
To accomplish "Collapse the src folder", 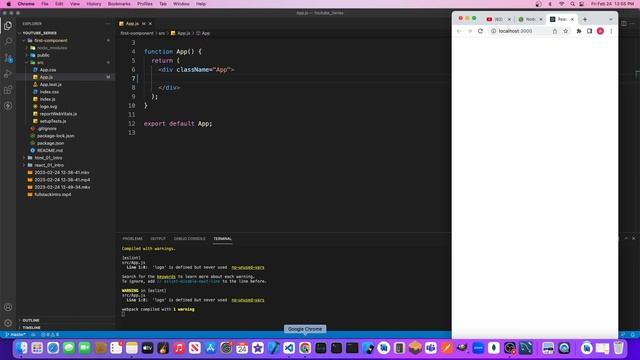I will tap(27, 62).
